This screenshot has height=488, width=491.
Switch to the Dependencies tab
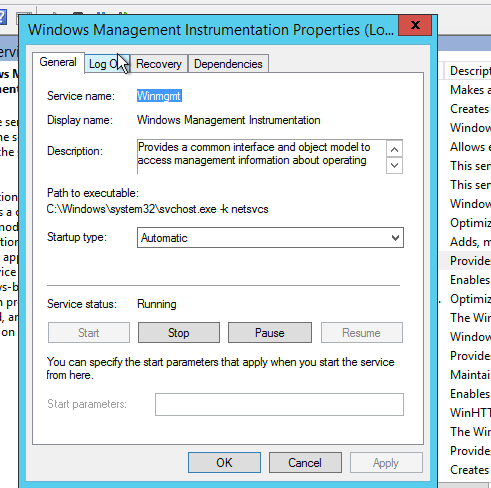(228, 64)
